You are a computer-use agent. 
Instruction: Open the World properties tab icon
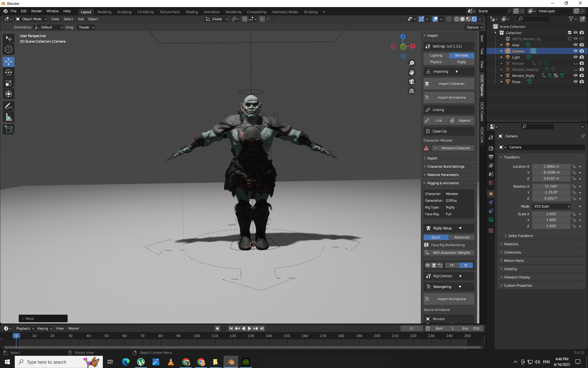click(491, 183)
